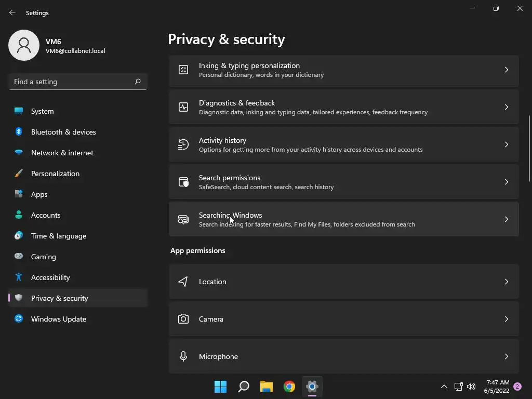Switch to the System settings section
The image size is (532, 399).
coord(43,111)
